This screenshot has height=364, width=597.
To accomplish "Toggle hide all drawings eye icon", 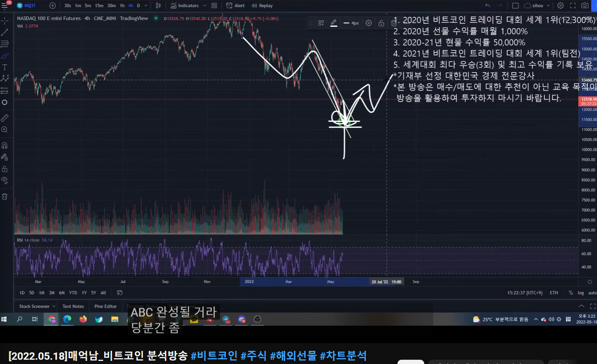I will point(5,180).
